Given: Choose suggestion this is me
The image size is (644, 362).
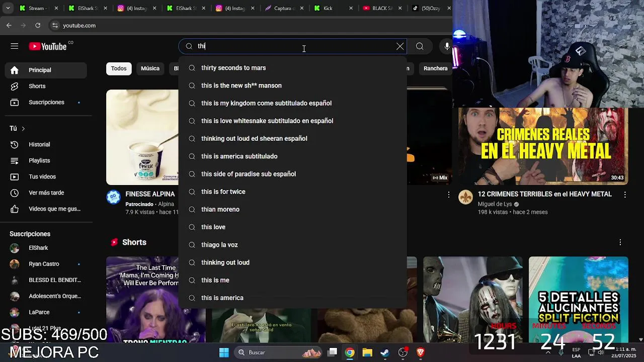Looking at the screenshot, I should (292, 280).
